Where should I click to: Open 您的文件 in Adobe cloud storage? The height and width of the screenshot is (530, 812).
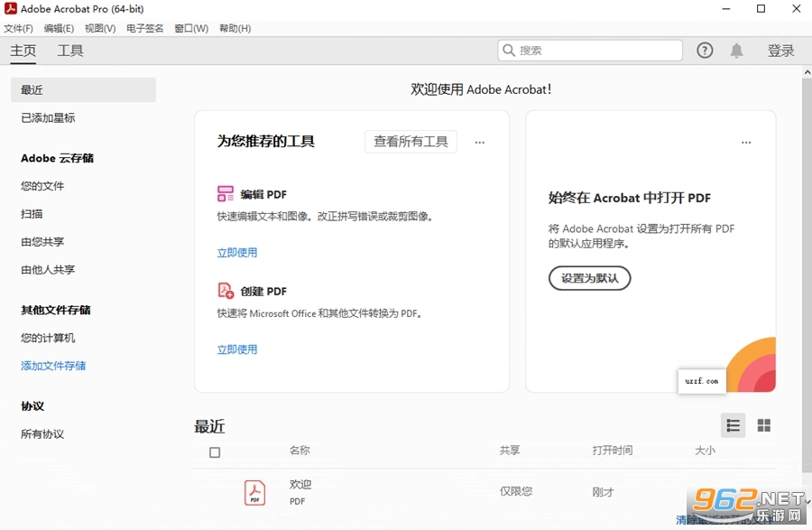(x=42, y=186)
